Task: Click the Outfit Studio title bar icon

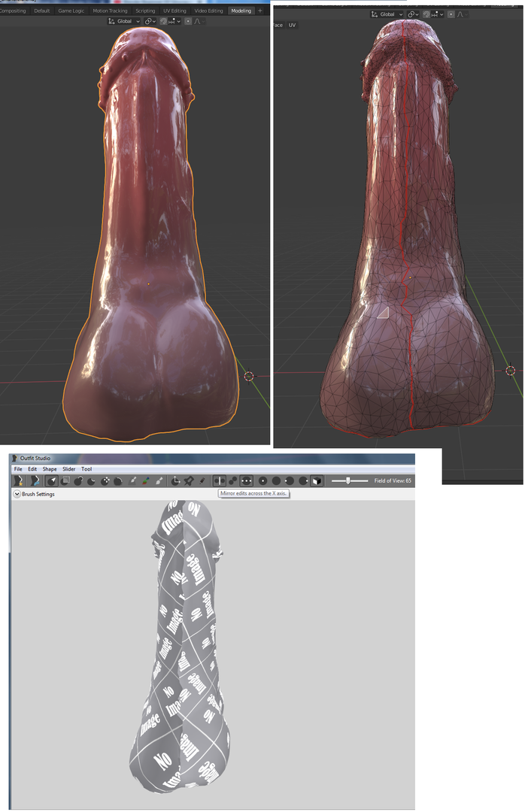Action: coord(14,459)
